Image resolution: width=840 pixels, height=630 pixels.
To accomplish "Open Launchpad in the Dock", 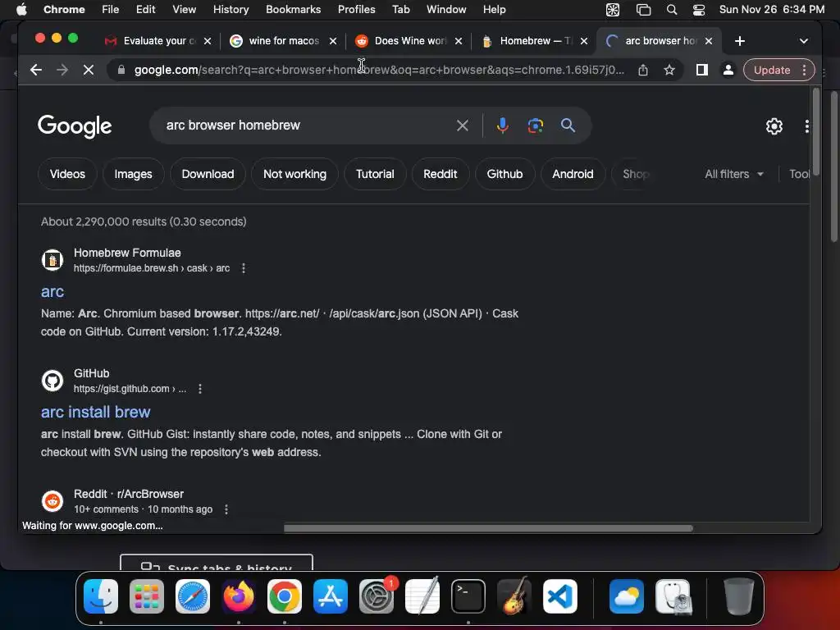I will coord(147,596).
